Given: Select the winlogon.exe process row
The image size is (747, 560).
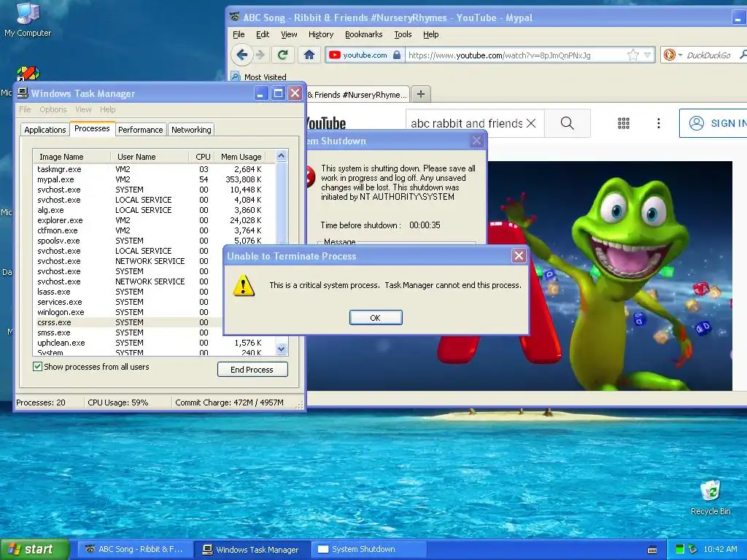Looking at the screenshot, I should coord(128,312).
